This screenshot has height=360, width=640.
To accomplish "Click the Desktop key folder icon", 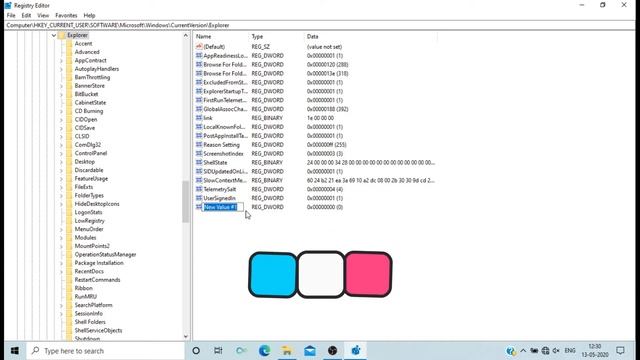I will (x=69, y=162).
